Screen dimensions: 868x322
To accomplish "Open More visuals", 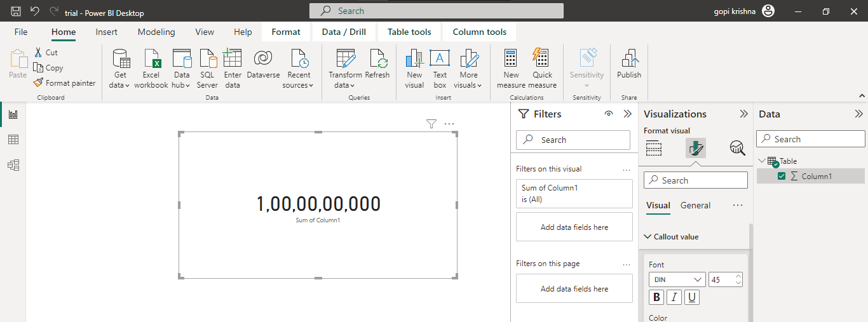I will pos(469,69).
